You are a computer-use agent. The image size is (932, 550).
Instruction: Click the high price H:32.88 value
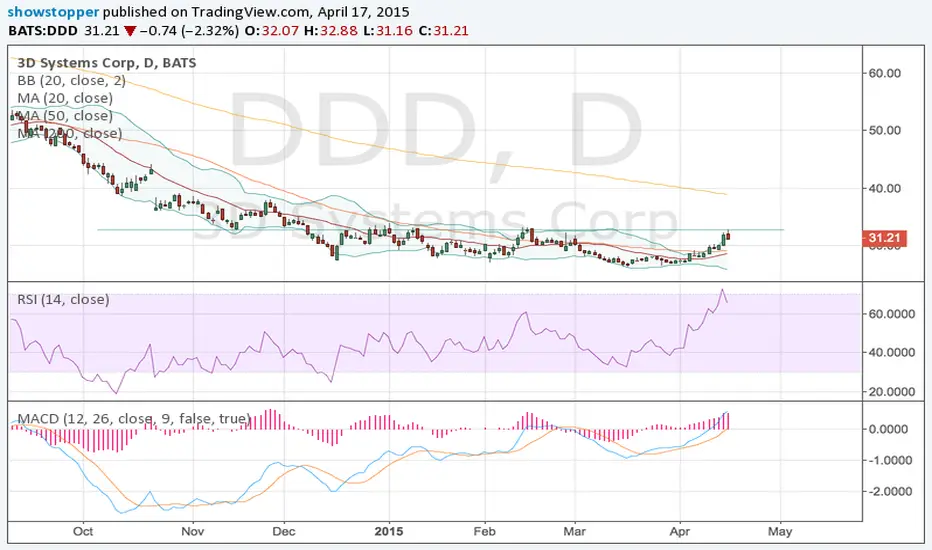(x=330, y=31)
